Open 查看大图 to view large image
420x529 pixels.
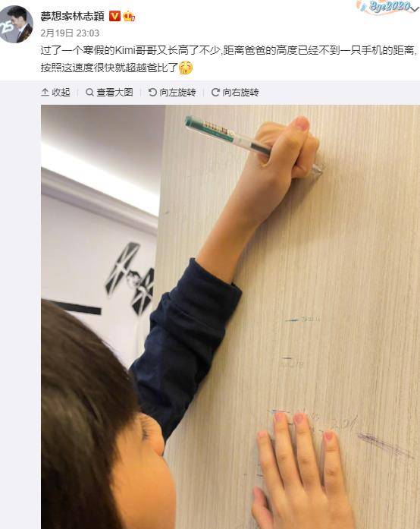pyautogui.click(x=114, y=92)
